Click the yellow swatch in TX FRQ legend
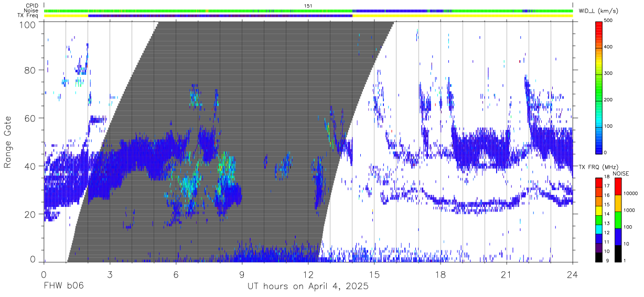The image size is (644, 297). (x=598, y=212)
